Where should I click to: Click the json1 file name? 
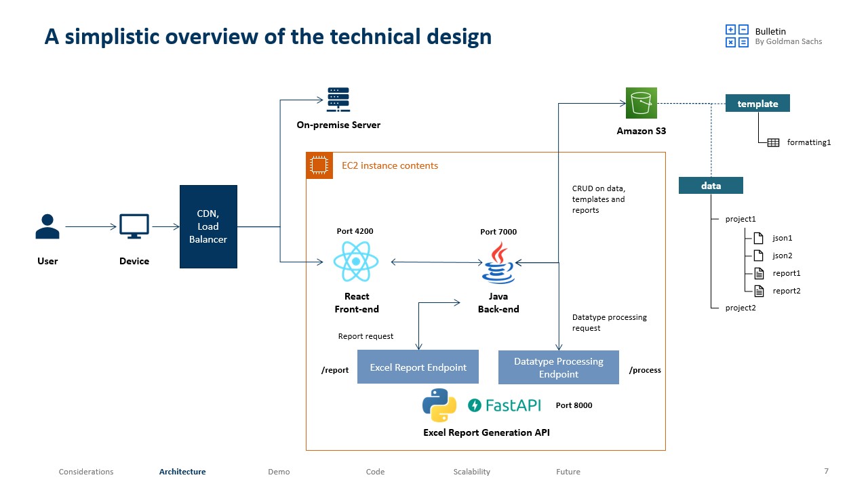click(783, 238)
